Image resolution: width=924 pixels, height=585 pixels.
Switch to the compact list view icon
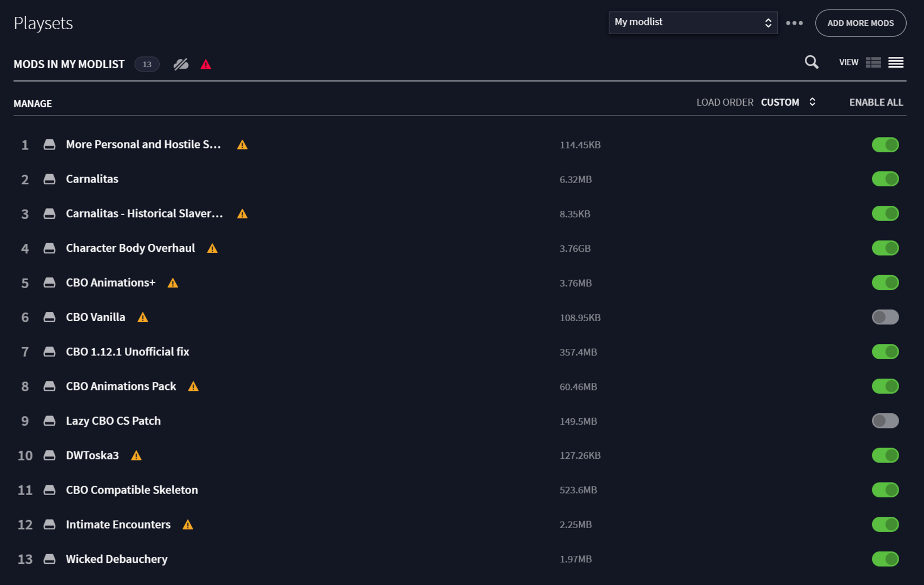tap(896, 62)
